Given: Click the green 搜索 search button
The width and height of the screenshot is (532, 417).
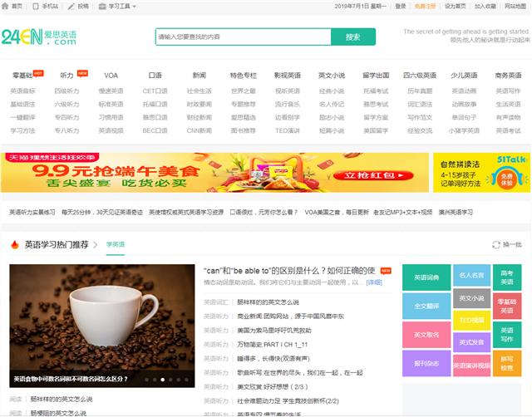Looking at the screenshot, I should [352, 37].
